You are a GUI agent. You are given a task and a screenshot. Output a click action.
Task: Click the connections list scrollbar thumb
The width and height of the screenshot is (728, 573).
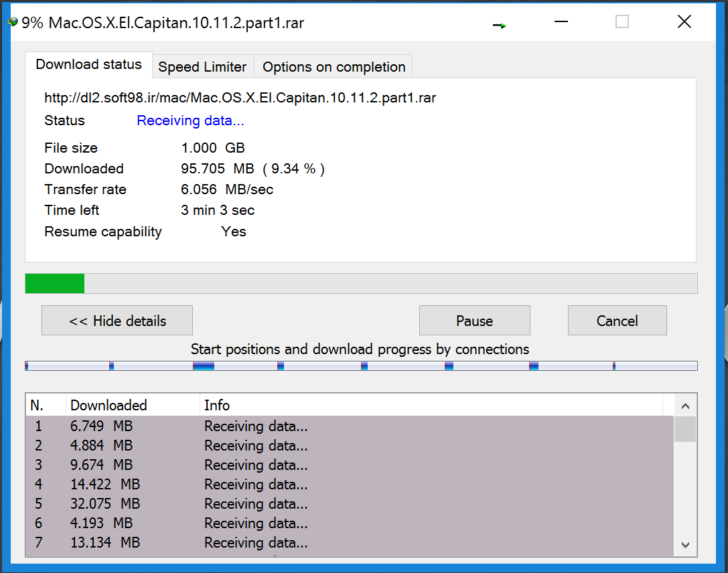685,429
